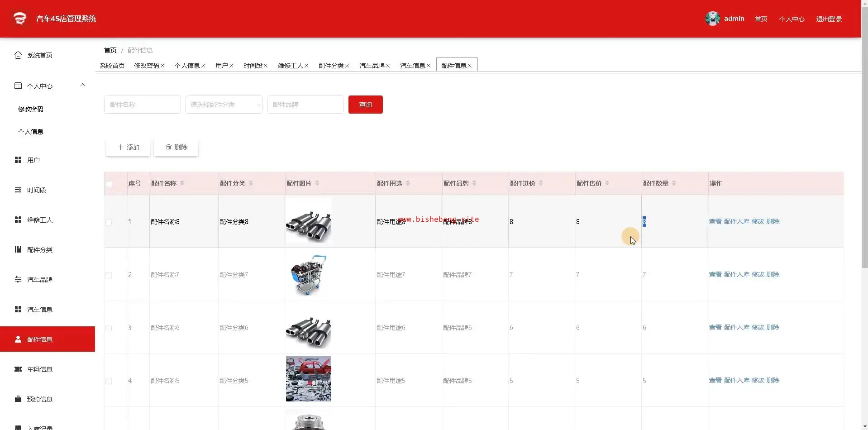
Task: Open the 请选择配件分类 dropdown
Action: 224,105
